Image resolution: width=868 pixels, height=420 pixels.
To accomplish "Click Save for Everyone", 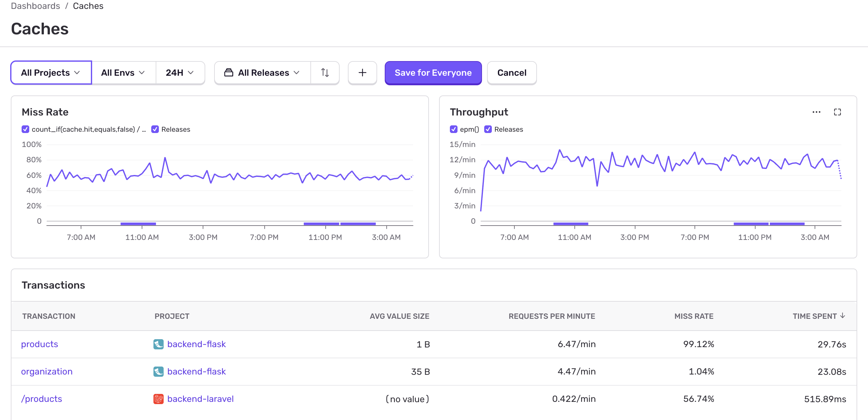I will (x=433, y=73).
